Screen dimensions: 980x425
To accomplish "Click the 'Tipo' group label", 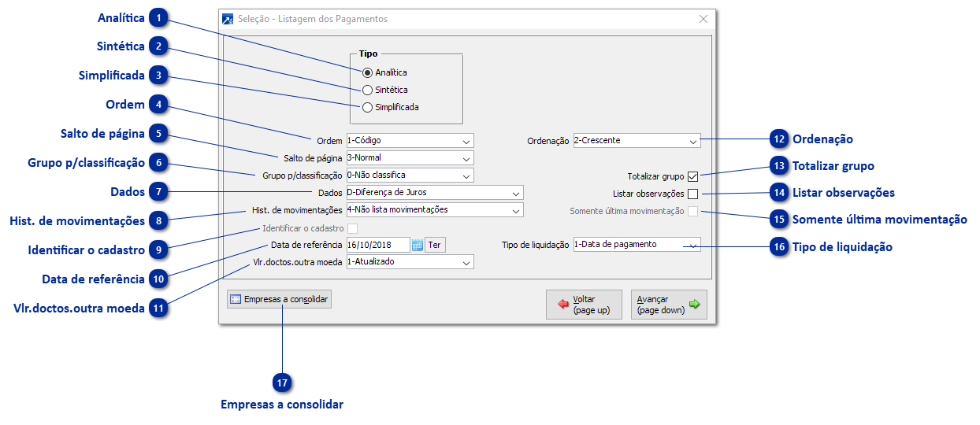I will tap(368, 54).
